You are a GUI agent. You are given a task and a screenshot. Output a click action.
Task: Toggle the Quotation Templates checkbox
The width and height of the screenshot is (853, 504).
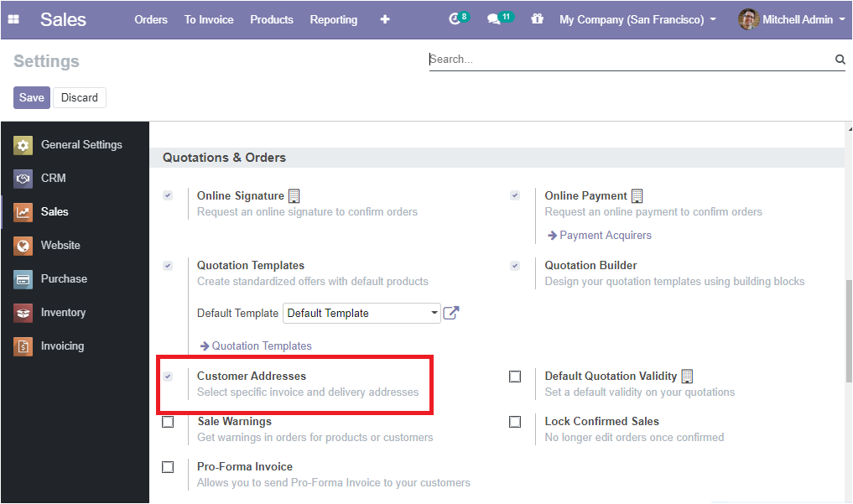(x=168, y=266)
